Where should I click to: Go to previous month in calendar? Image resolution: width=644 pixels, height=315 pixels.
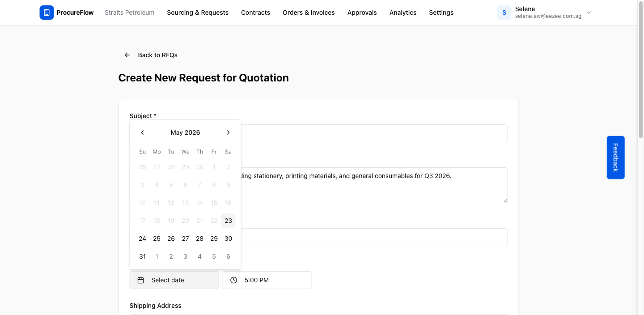[142, 132]
